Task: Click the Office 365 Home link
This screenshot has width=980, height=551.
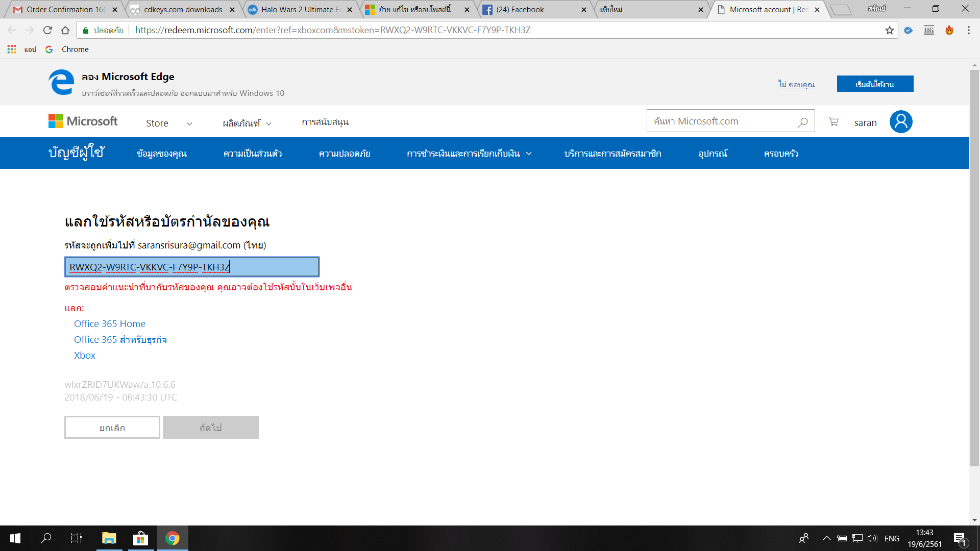Action: click(109, 323)
